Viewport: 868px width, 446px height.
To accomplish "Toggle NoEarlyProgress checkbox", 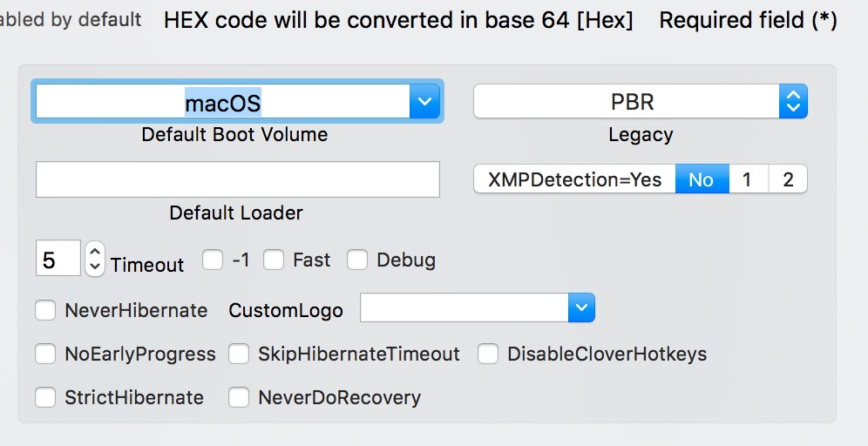I will [45, 354].
